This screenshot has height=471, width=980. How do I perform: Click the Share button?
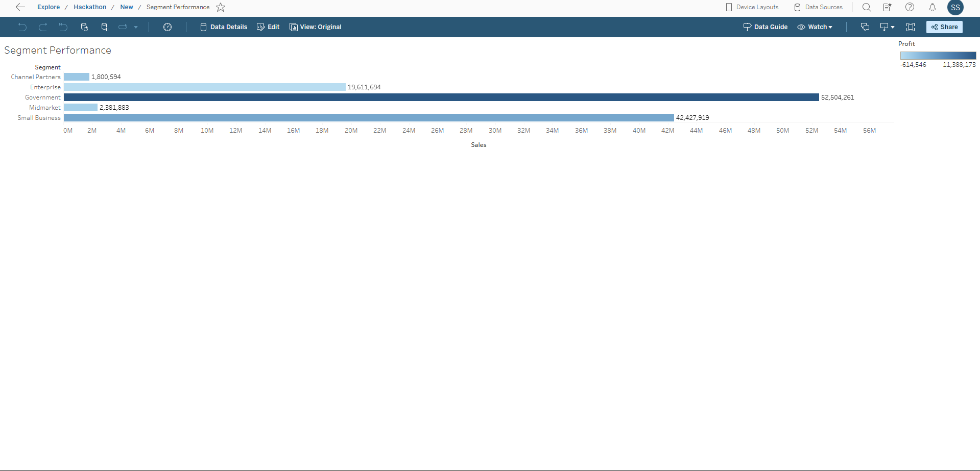click(x=944, y=27)
